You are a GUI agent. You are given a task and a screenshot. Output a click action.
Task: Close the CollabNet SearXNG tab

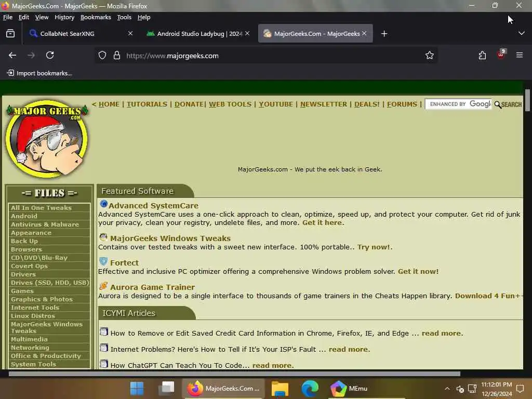point(130,33)
